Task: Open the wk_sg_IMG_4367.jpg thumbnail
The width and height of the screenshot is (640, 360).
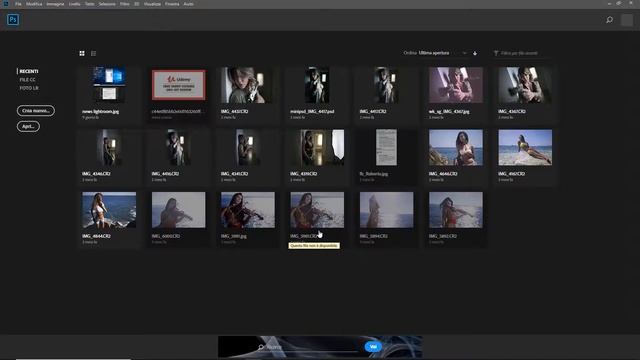Action: (x=456, y=85)
